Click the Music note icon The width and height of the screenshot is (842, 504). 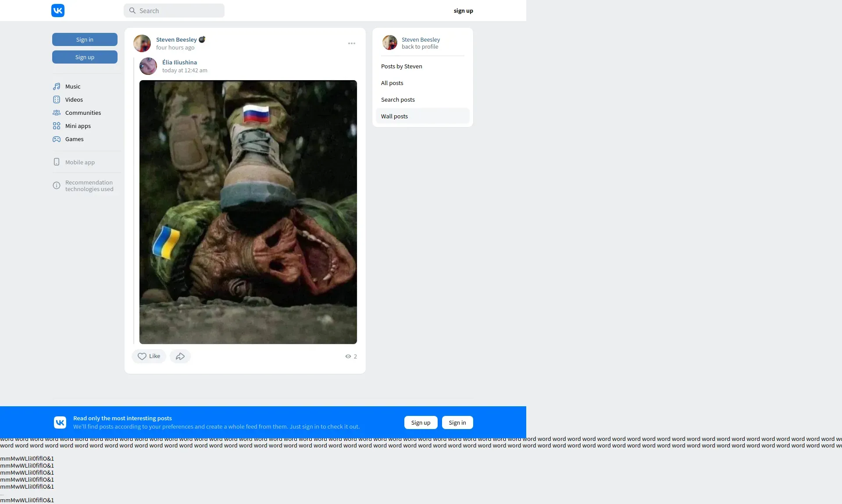[x=57, y=86]
